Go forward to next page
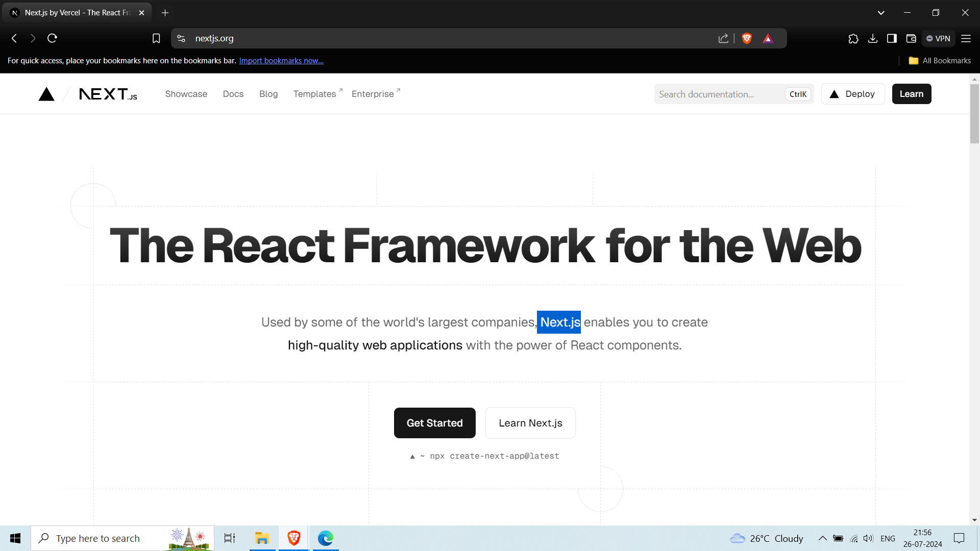Viewport: 980px width, 551px height. click(33, 38)
